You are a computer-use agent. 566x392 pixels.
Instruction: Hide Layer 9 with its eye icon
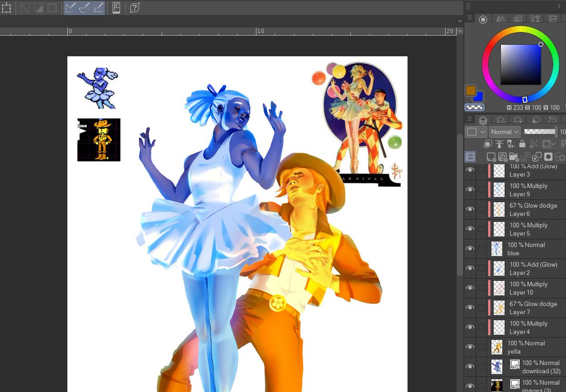point(470,189)
